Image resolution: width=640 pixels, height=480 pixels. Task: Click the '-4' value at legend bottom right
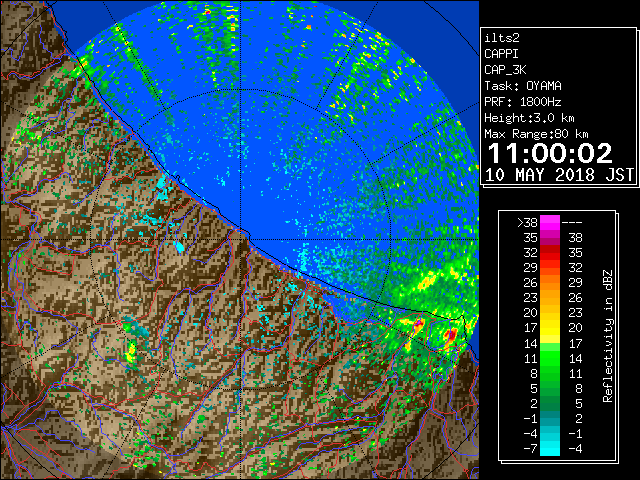point(575,449)
